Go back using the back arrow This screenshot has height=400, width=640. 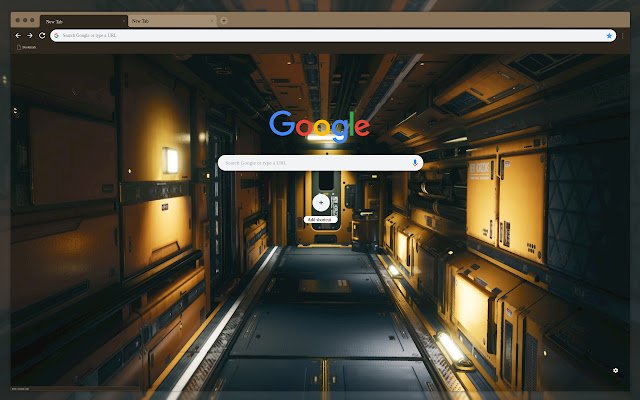tap(18, 36)
